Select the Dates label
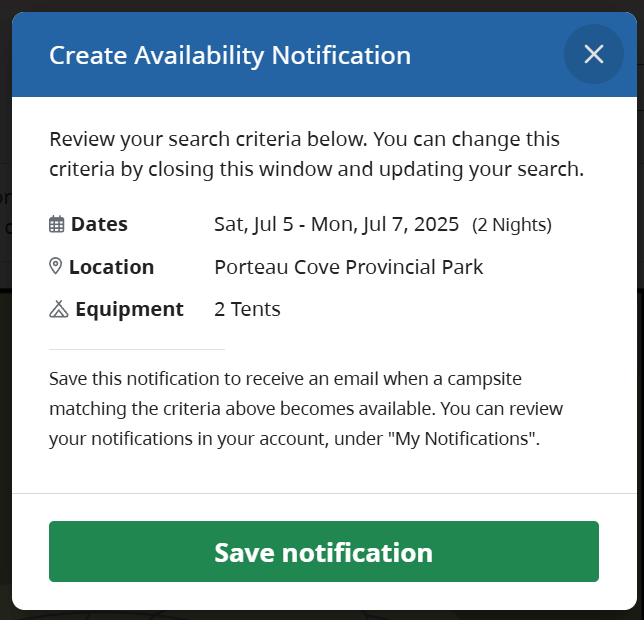 pos(99,224)
